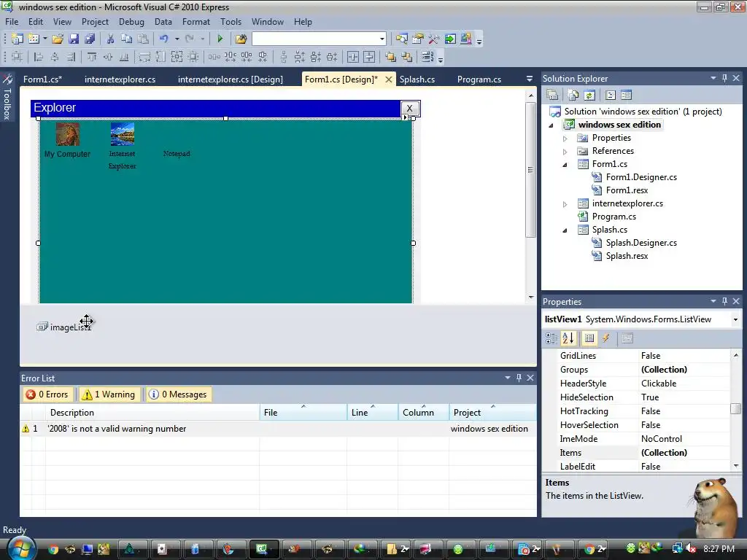Select the '2008' warning row
The width and height of the screenshot is (747, 560).
click(x=278, y=429)
